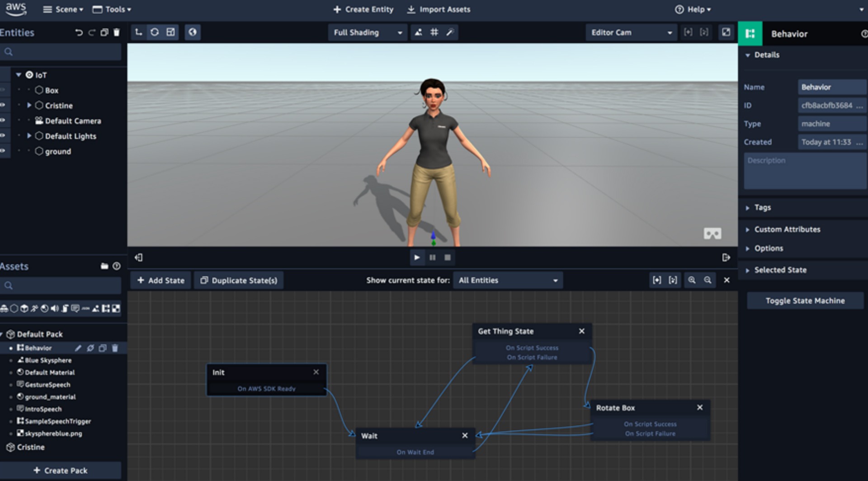Maximize the 3D viewport
The height and width of the screenshot is (481, 868).
point(726,32)
